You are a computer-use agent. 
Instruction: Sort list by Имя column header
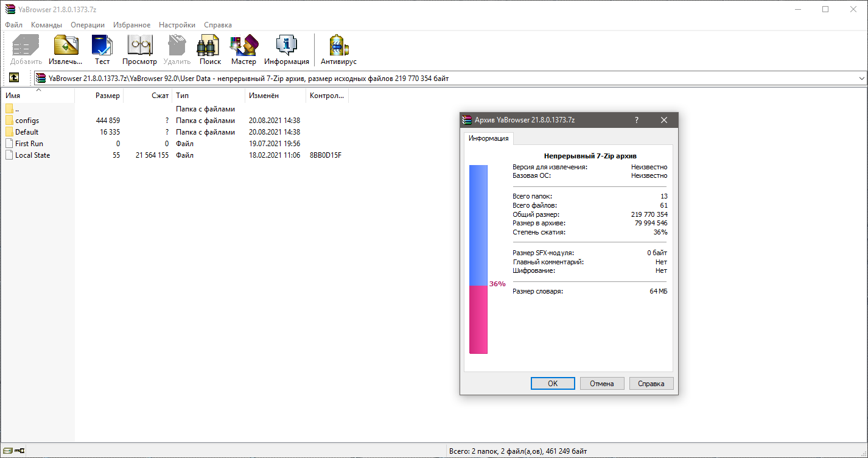point(38,96)
